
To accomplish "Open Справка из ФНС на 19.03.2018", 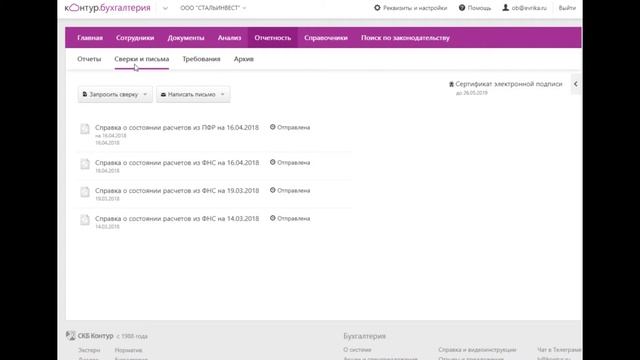I will point(177,191).
